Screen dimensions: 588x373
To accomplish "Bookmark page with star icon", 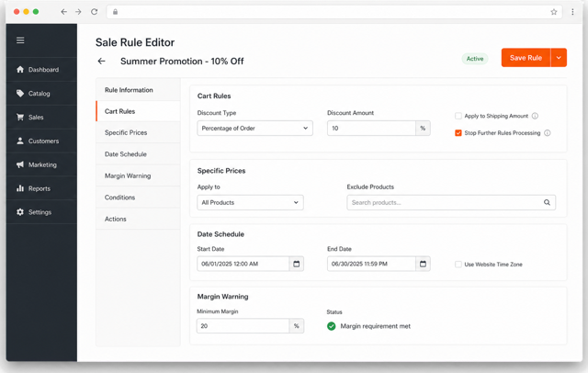I will pyautogui.click(x=553, y=12).
